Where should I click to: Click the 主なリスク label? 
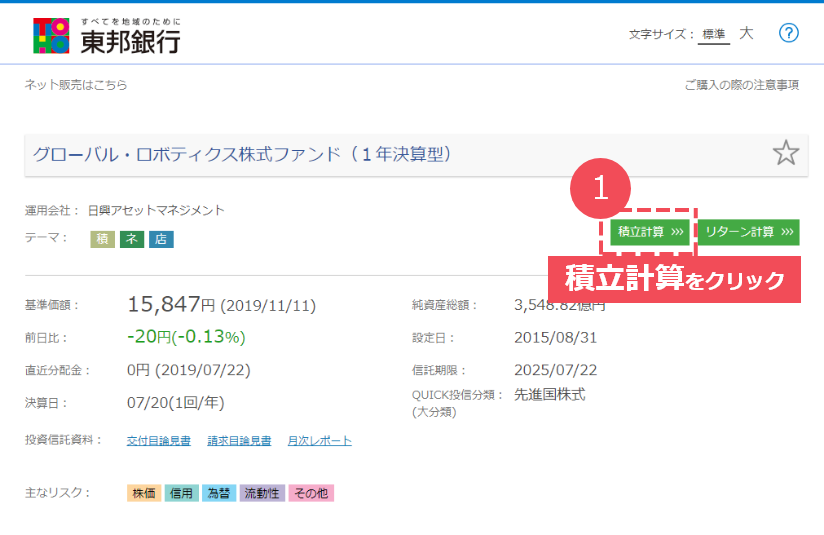point(57,492)
